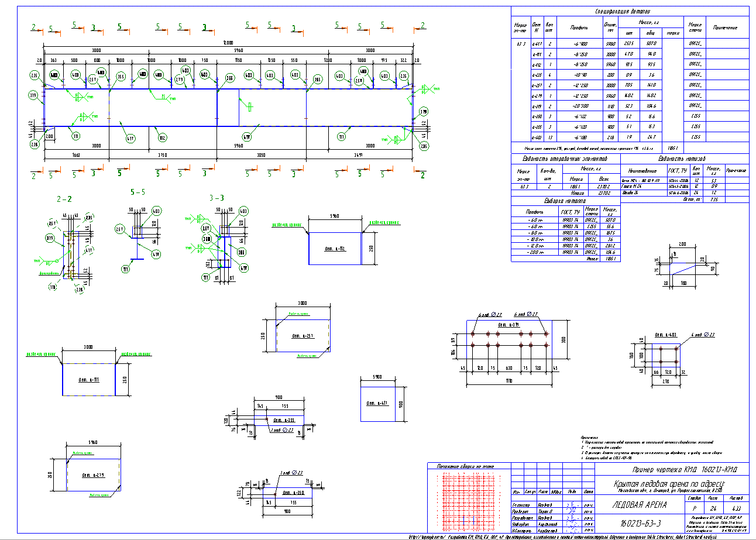Select the "Выборка металла" table title
The width and height of the screenshot is (756, 540).
[x=566, y=201]
